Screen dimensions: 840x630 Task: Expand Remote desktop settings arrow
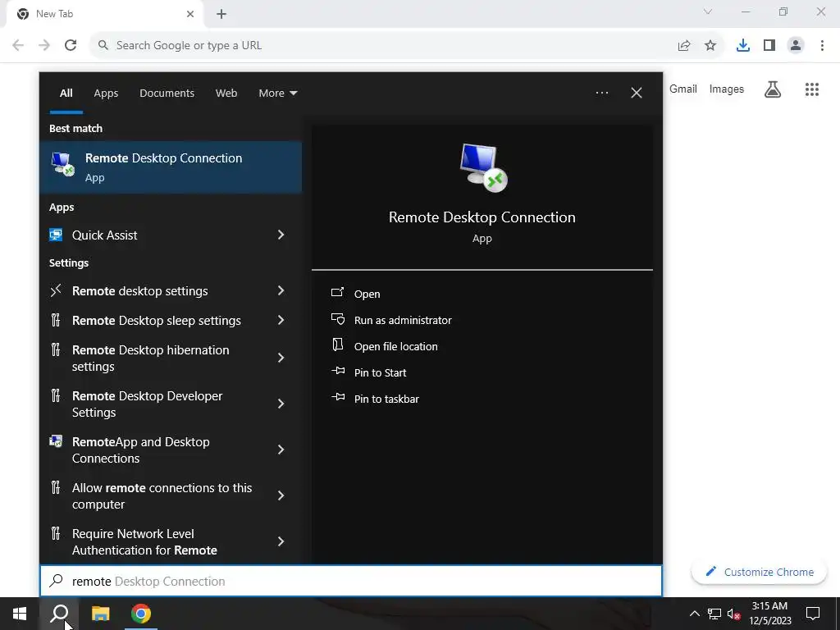pyautogui.click(x=281, y=291)
